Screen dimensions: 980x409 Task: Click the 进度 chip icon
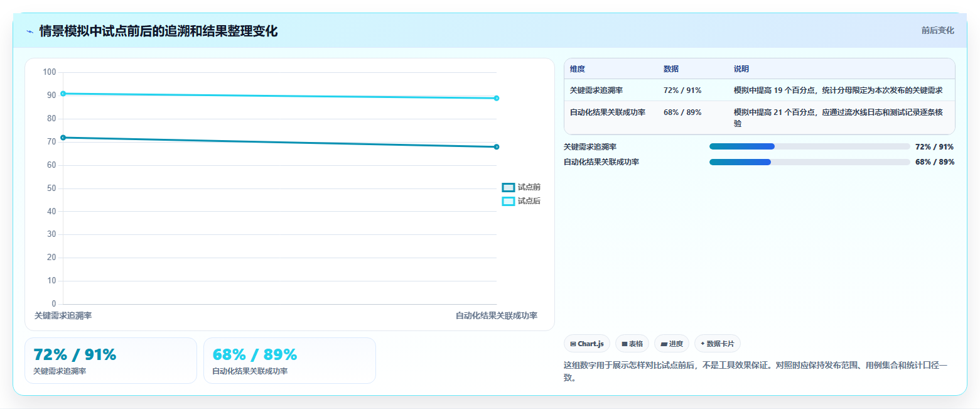coord(664,344)
